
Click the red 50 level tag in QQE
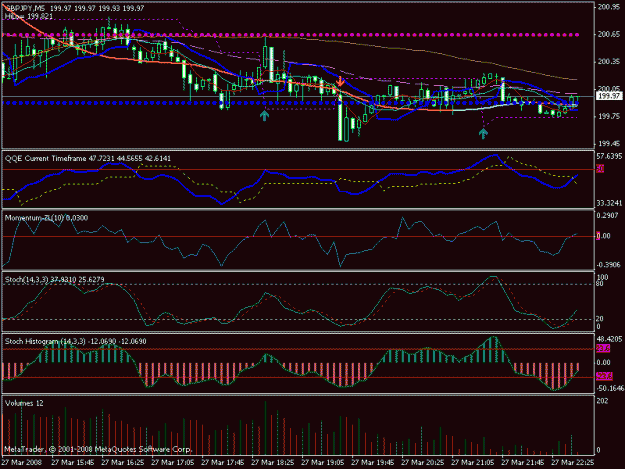(x=600, y=169)
